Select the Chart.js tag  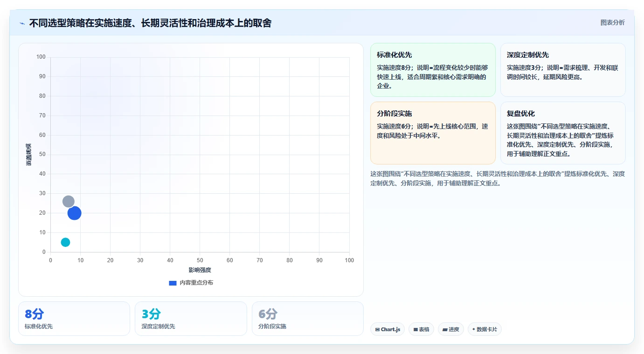388,329
